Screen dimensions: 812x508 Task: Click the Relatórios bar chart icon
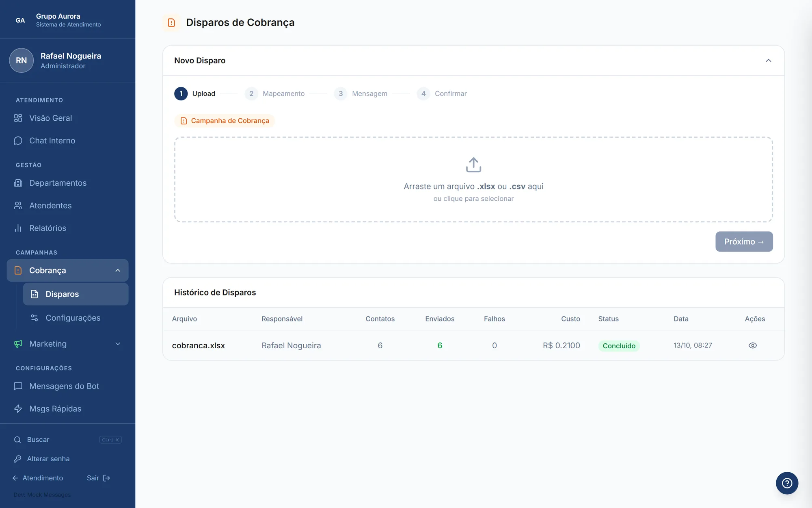point(18,228)
